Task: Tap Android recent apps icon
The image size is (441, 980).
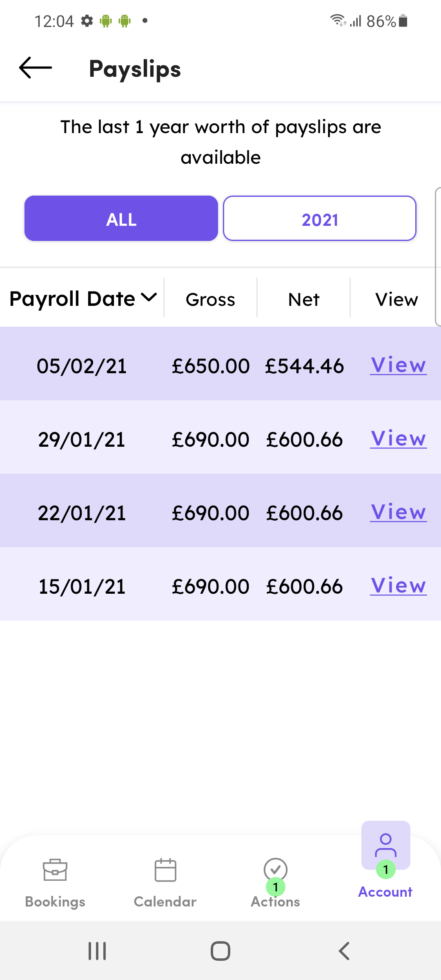Action: point(97,951)
